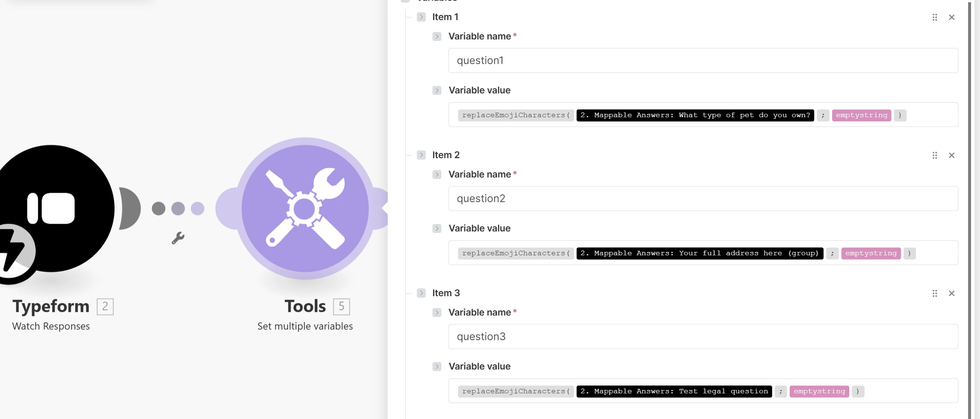Click the drag handle dots for Item 3
The height and width of the screenshot is (419, 980).
[x=934, y=293]
